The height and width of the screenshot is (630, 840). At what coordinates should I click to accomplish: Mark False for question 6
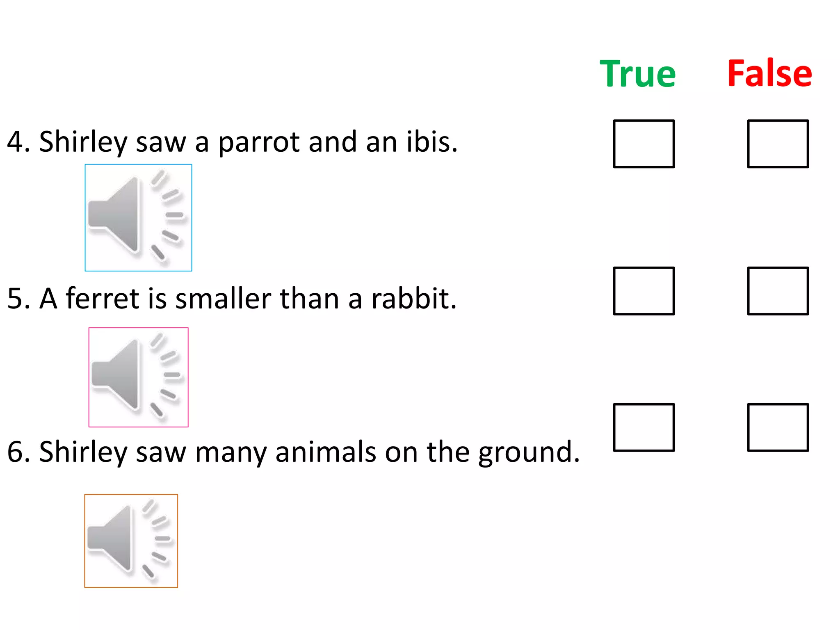[x=778, y=427]
